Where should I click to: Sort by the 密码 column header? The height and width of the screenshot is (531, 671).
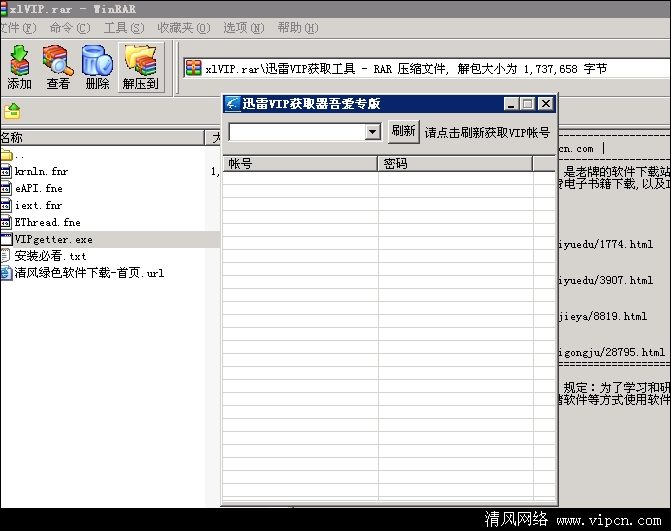(455, 163)
